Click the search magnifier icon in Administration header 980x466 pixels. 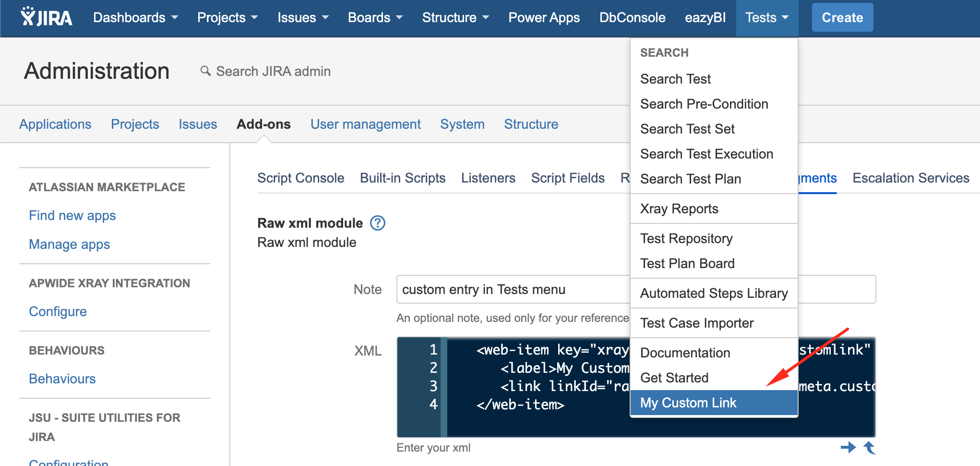(205, 71)
